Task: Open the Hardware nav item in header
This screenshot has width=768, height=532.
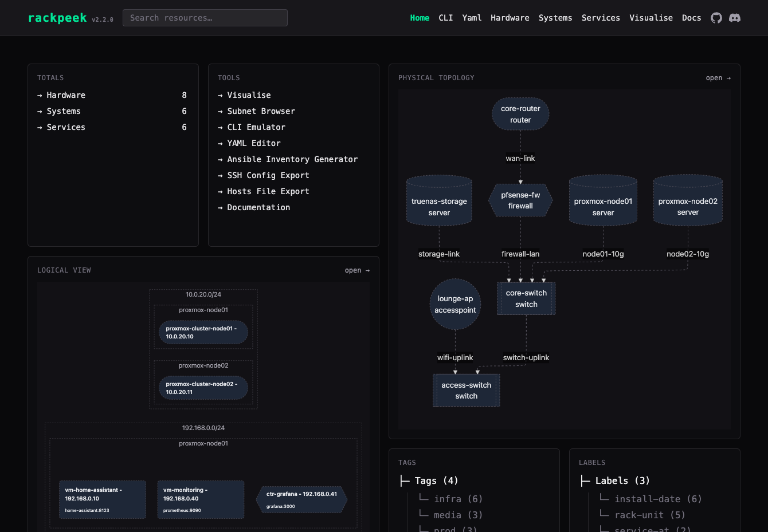Action: click(510, 18)
